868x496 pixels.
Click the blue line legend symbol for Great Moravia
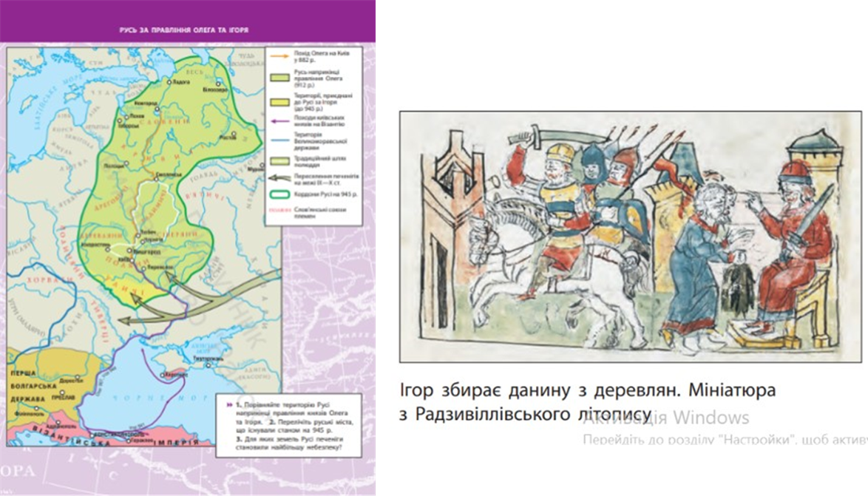point(279,140)
